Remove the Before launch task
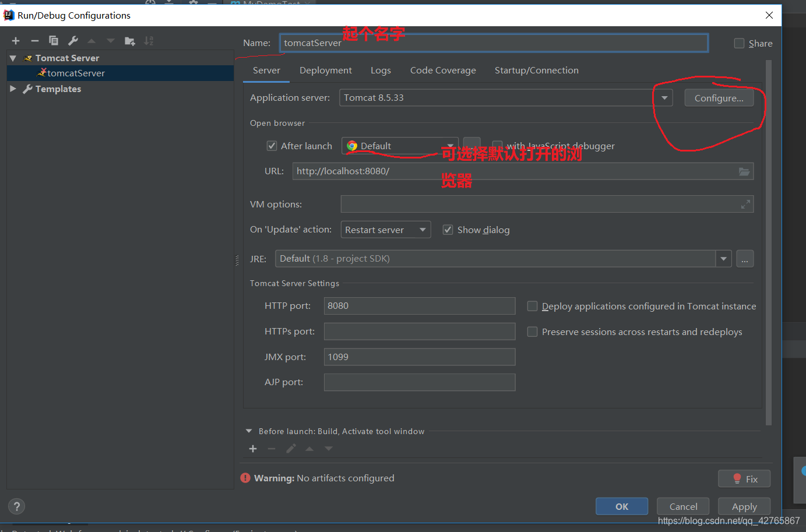 click(272, 449)
